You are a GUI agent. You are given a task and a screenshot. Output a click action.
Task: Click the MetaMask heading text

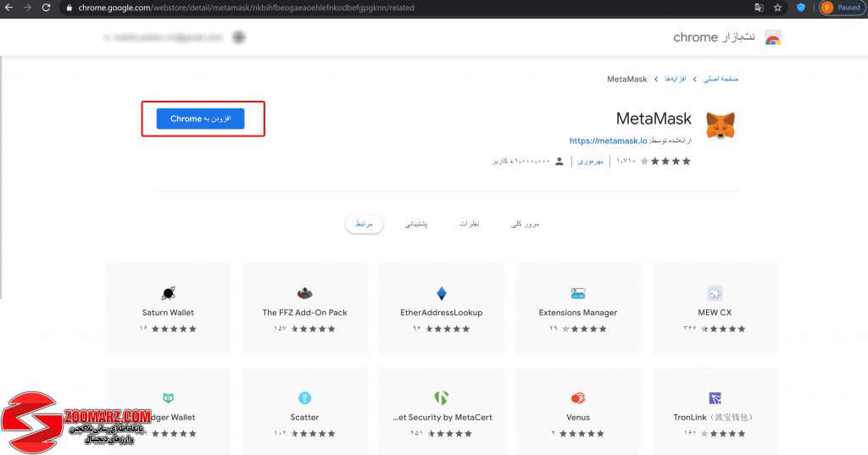[654, 119]
